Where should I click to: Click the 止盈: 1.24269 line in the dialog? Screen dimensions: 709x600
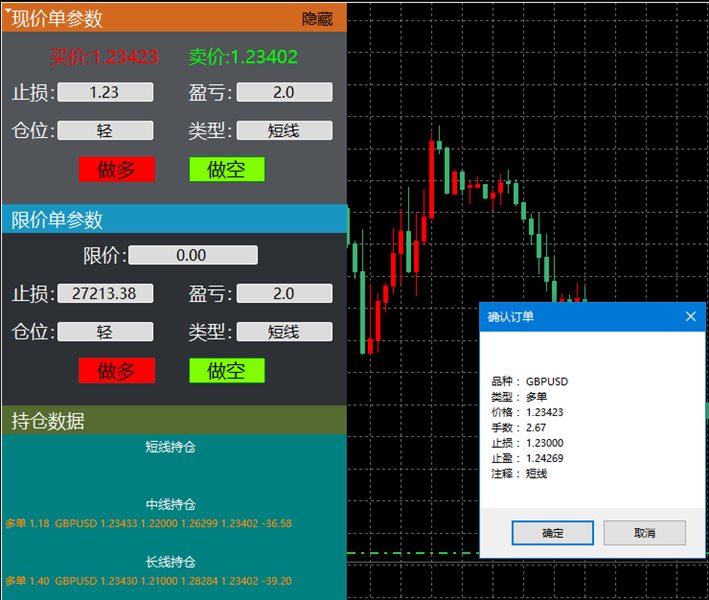click(527, 458)
